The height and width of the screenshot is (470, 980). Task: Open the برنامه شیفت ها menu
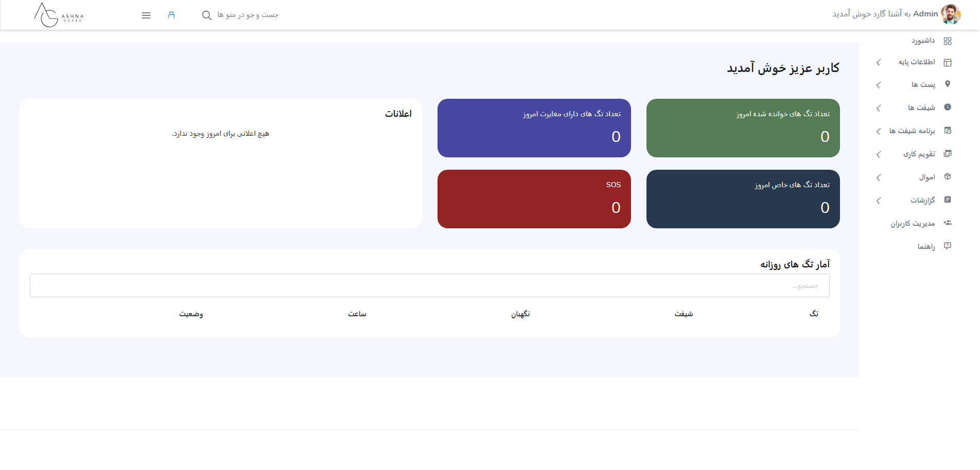912,131
